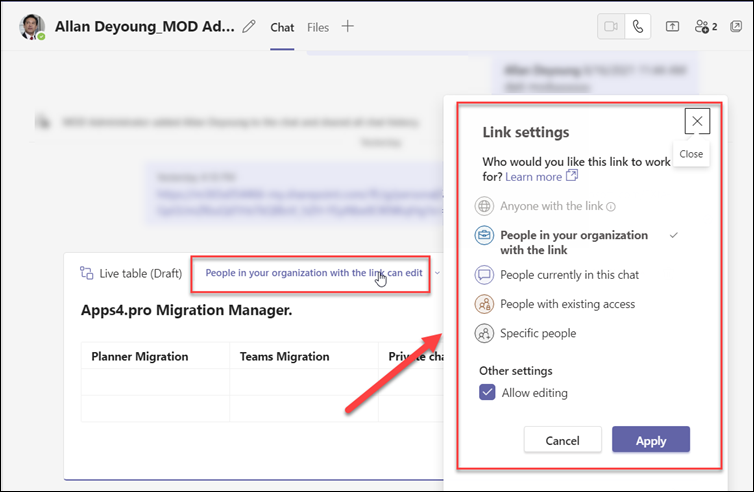Image resolution: width=754 pixels, height=492 pixels.
Task: Click the pencil icon to edit chat name
Action: pos(249,27)
